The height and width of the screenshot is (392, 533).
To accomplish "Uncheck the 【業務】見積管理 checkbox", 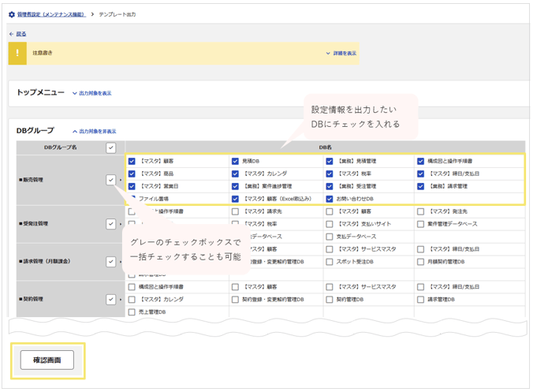I will pos(330,161).
